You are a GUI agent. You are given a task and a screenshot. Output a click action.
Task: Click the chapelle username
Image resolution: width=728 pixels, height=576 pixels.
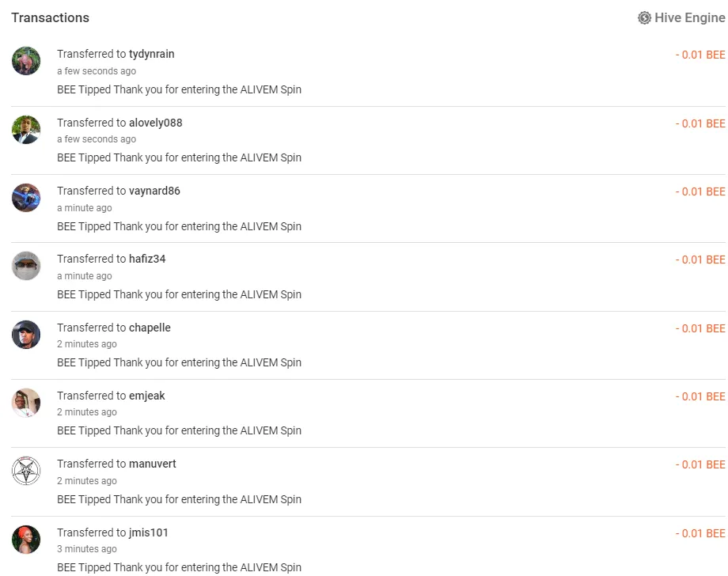click(150, 328)
